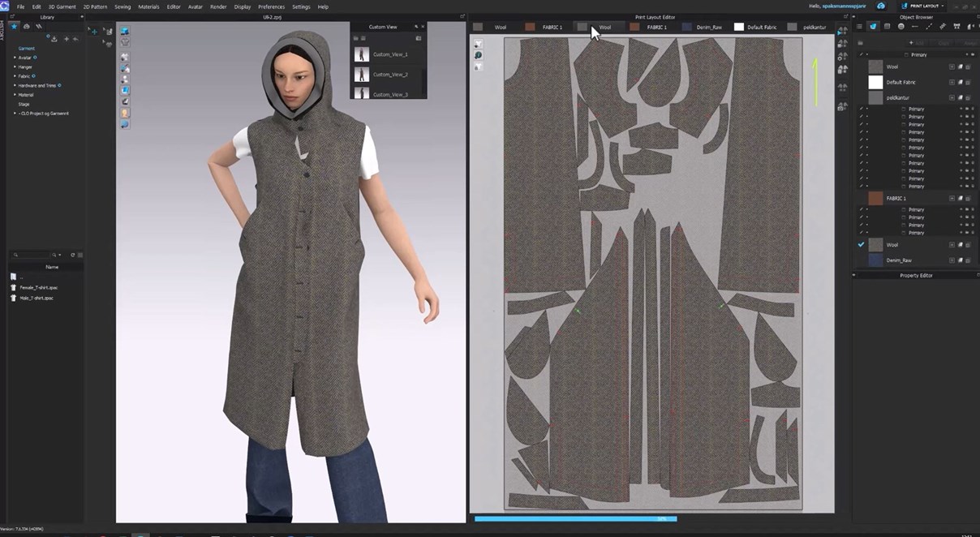Click the cloud library icon
This screenshot has height=537, width=980.
click(27, 26)
